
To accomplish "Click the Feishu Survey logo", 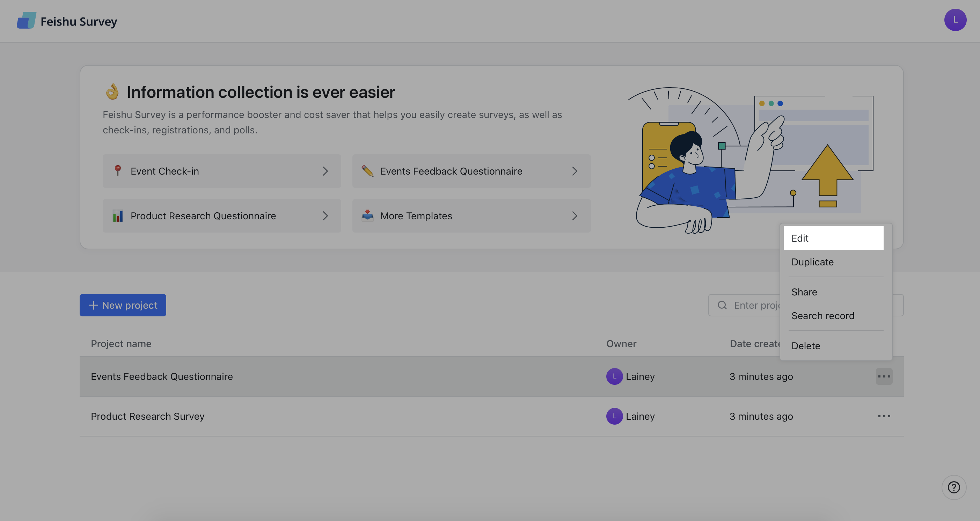I will pos(67,21).
